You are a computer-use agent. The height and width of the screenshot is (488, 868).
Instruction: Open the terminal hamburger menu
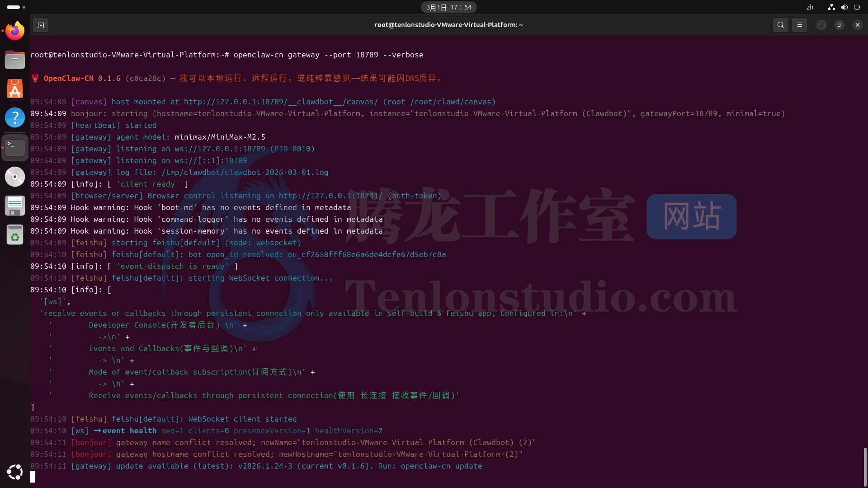click(799, 25)
